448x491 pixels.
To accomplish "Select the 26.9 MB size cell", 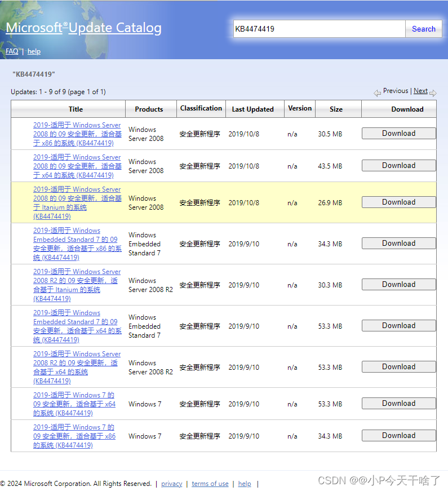I will pyautogui.click(x=330, y=202).
